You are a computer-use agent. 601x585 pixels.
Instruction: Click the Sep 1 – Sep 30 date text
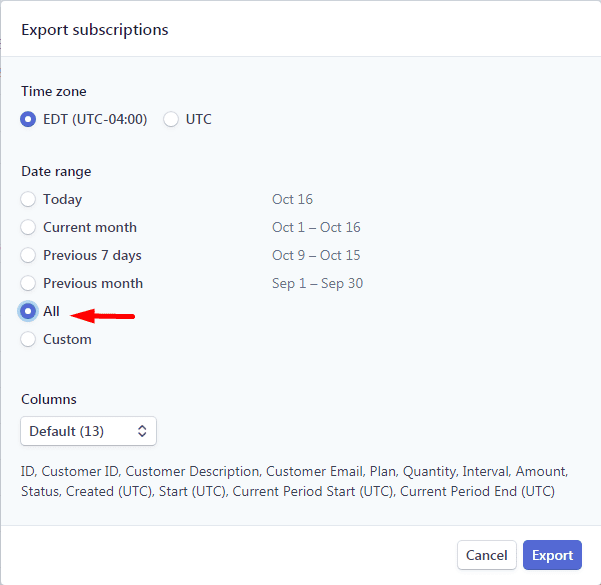pos(317,283)
